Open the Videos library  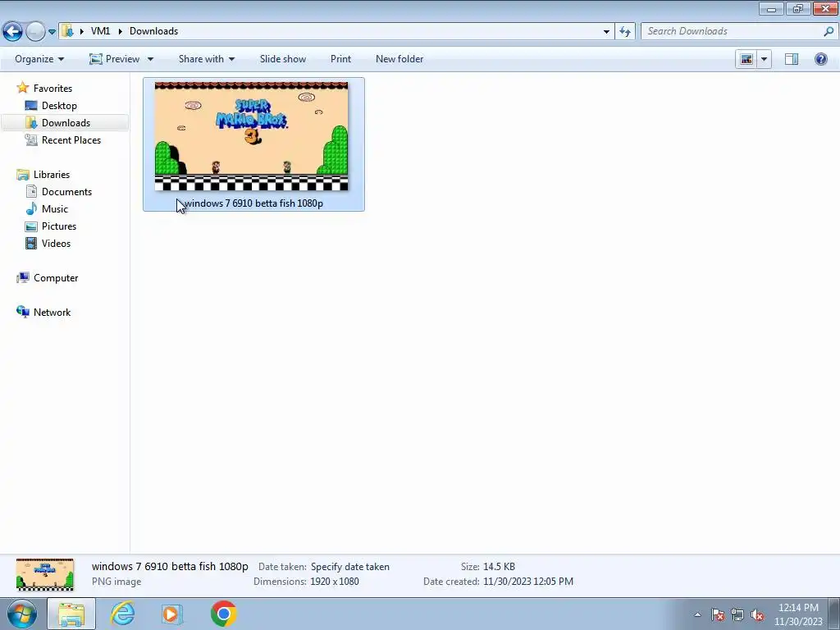point(56,243)
